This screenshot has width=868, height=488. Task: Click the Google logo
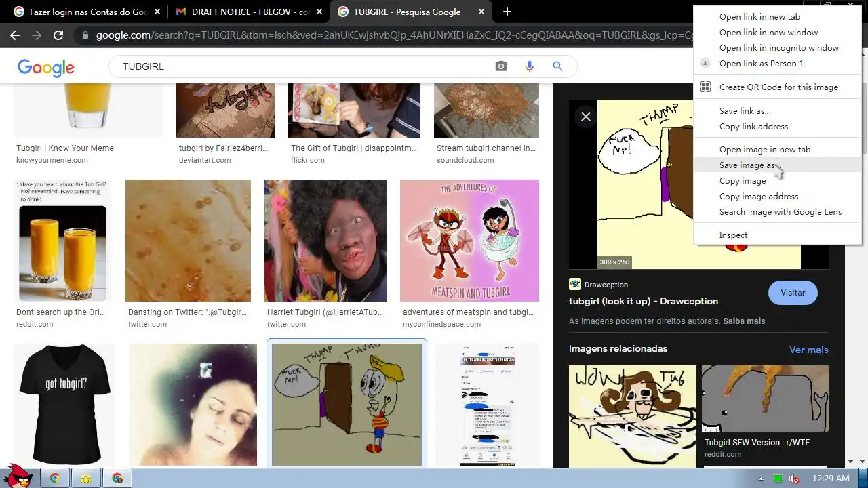46,67
